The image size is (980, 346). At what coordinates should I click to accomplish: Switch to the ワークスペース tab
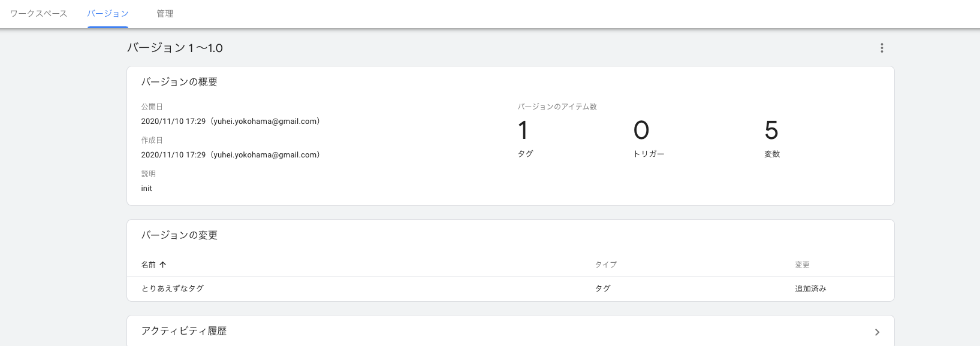[x=38, y=13]
